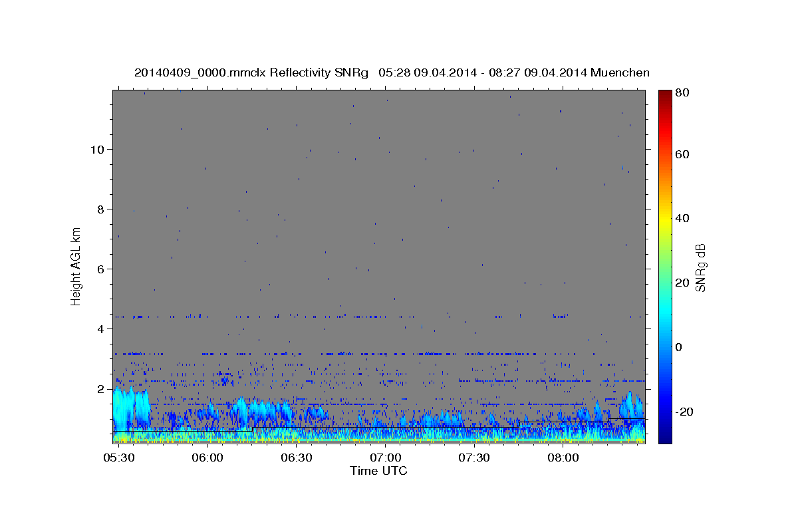The image size is (798, 532).
Task: Click the height tick label '4'
Action: (x=100, y=329)
